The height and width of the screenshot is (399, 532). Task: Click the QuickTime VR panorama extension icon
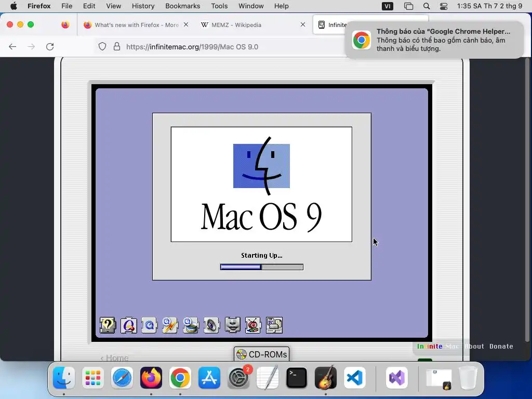point(191,325)
